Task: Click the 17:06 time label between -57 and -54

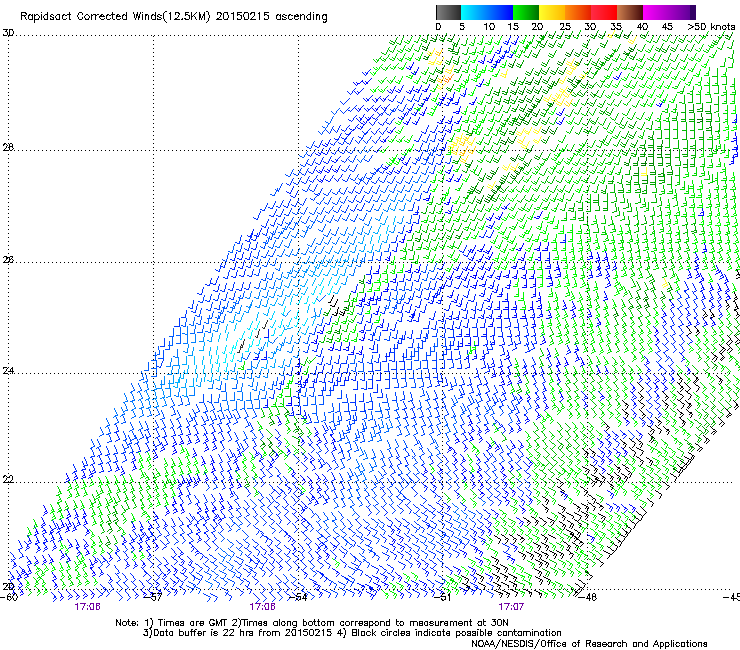Action: click(x=262, y=607)
